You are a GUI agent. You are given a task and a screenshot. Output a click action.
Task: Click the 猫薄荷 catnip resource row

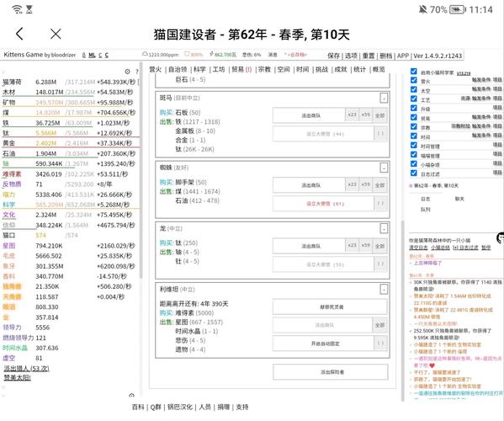(x=70, y=82)
